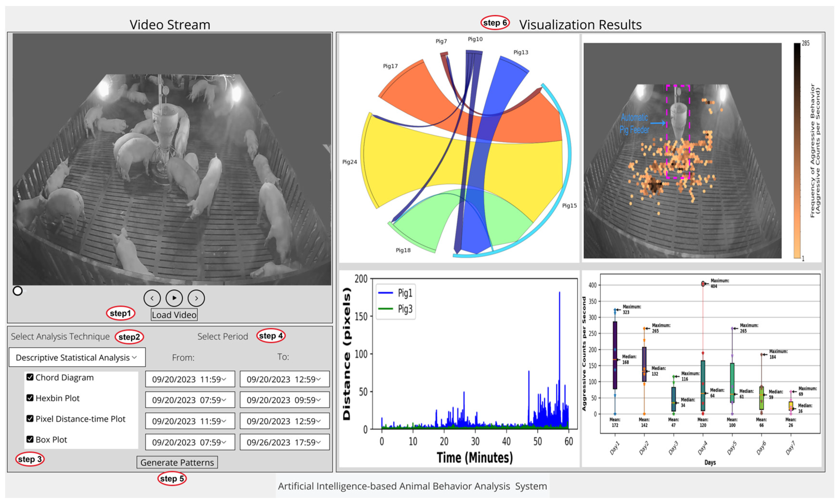Open Chord Diagram From date 09/20/2023 11:59
This screenshot has height=504, width=839.
tap(190, 379)
